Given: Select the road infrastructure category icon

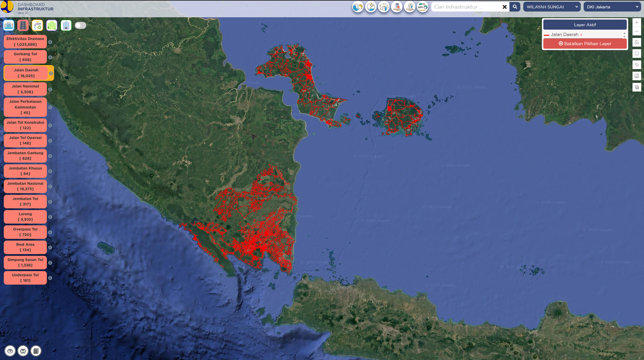Looking at the screenshot, I should 23,25.
